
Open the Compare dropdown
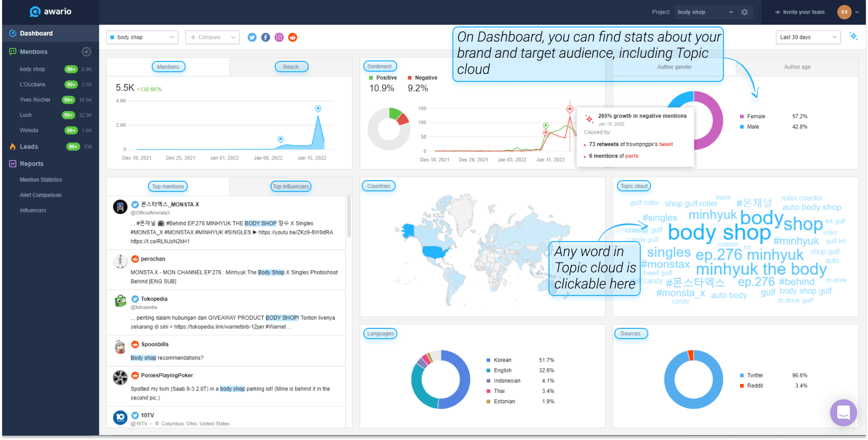pyautogui.click(x=213, y=37)
